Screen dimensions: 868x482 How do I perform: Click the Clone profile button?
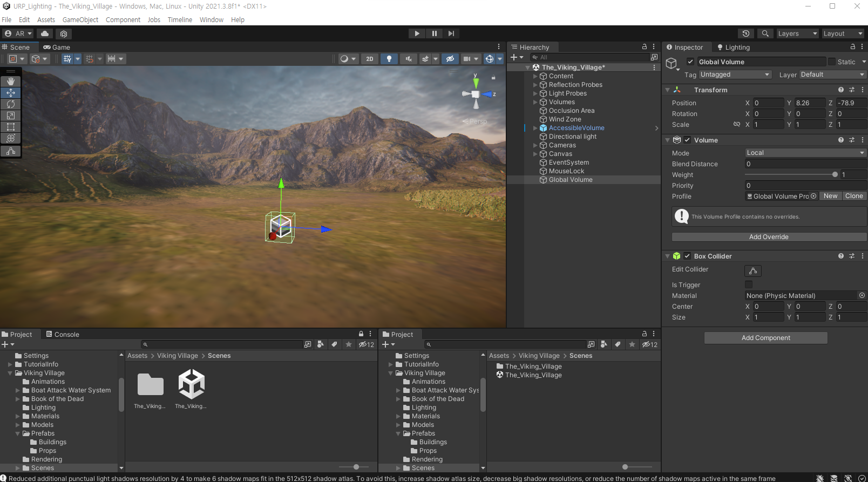point(854,196)
